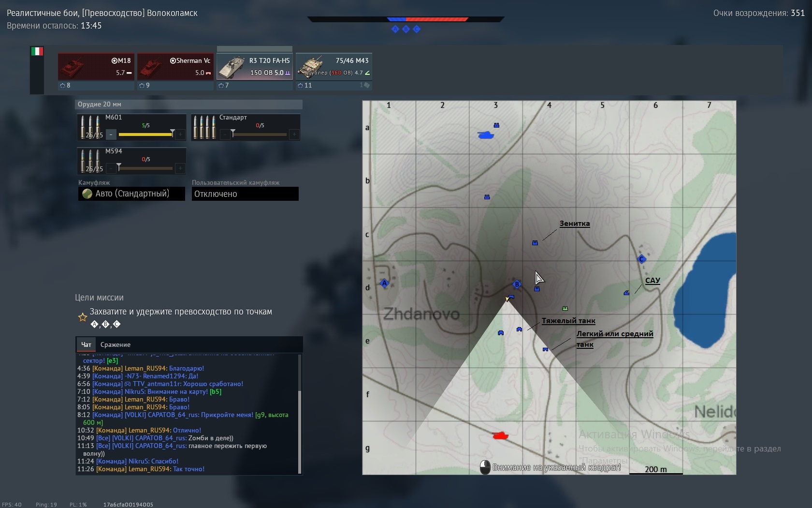This screenshot has width=812, height=508.
Task: Click the yellow player arrow on the map
Action: [507, 299]
